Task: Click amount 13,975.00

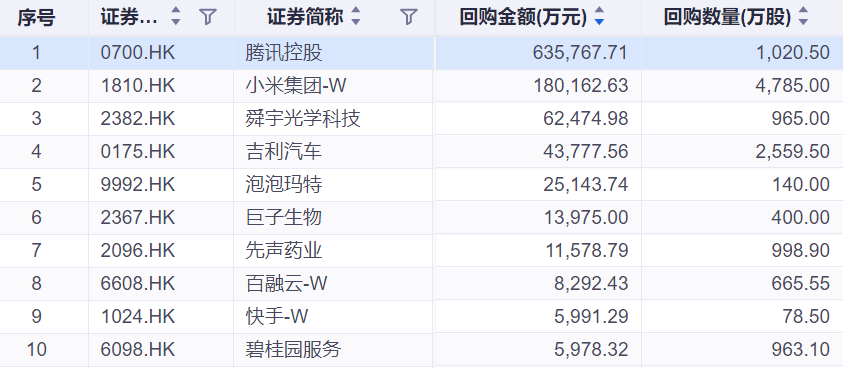Action: coord(585,217)
